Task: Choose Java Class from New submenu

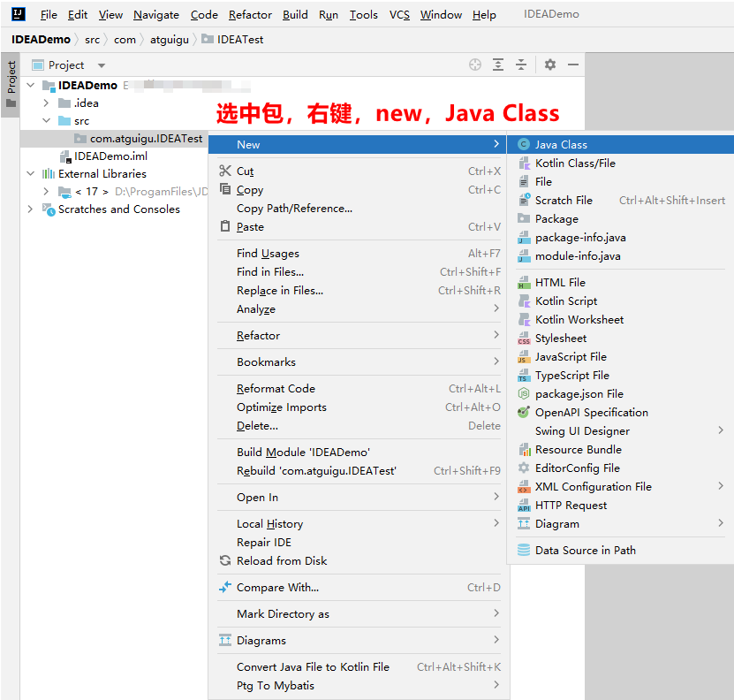Action: pyautogui.click(x=620, y=144)
